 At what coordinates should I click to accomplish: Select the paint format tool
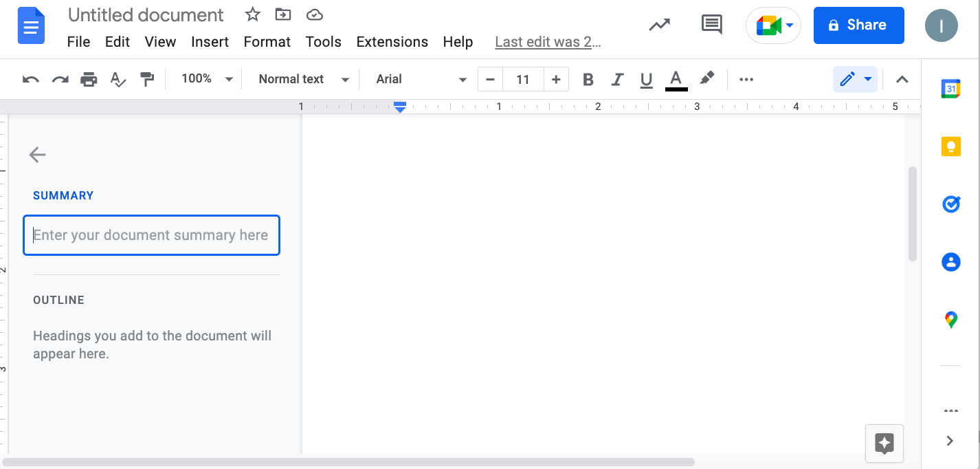click(147, 79)
